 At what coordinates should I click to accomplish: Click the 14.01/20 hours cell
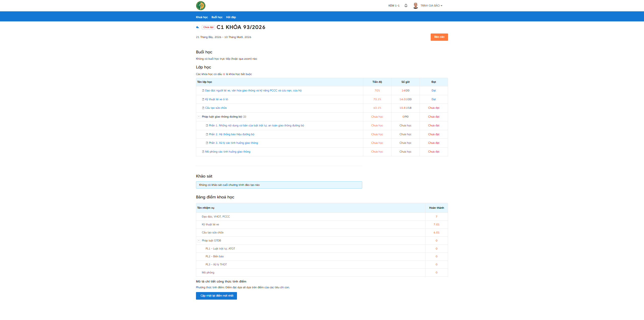(405, 99)
